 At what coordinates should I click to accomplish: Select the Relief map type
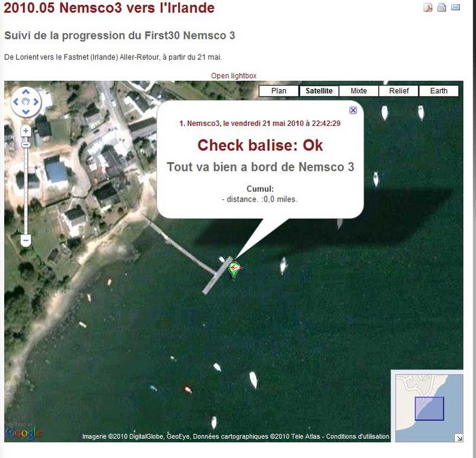[x=399, y=91]
